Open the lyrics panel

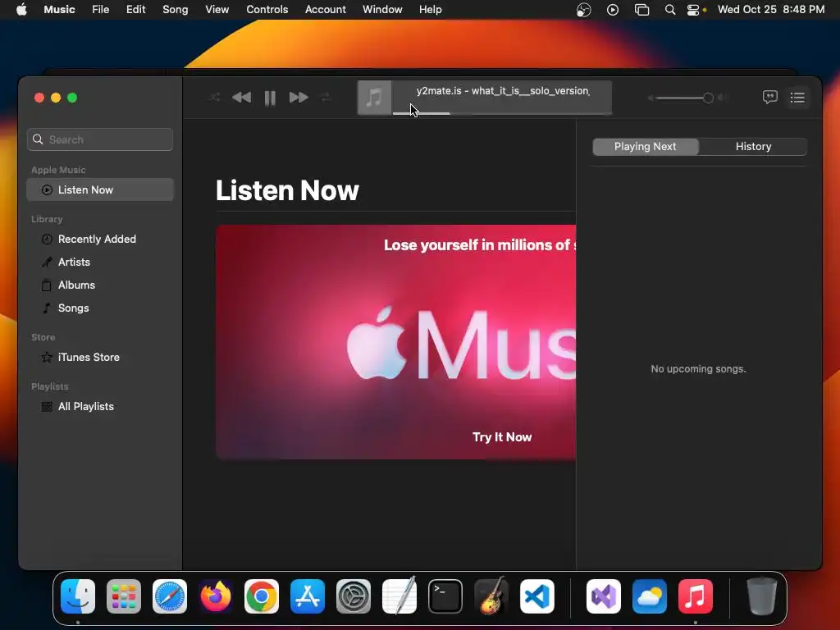pos(769,98)
